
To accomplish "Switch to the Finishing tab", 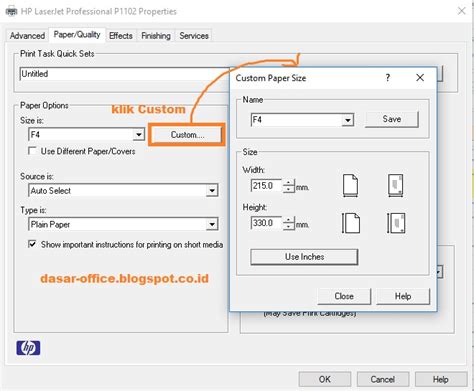I will [156, 36].
